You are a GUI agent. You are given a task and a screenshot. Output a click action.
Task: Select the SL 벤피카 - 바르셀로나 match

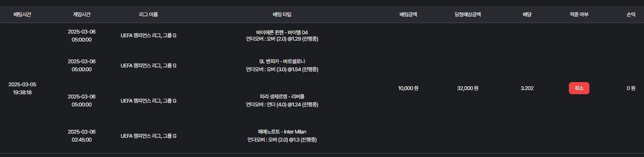[x=282, y=61]
